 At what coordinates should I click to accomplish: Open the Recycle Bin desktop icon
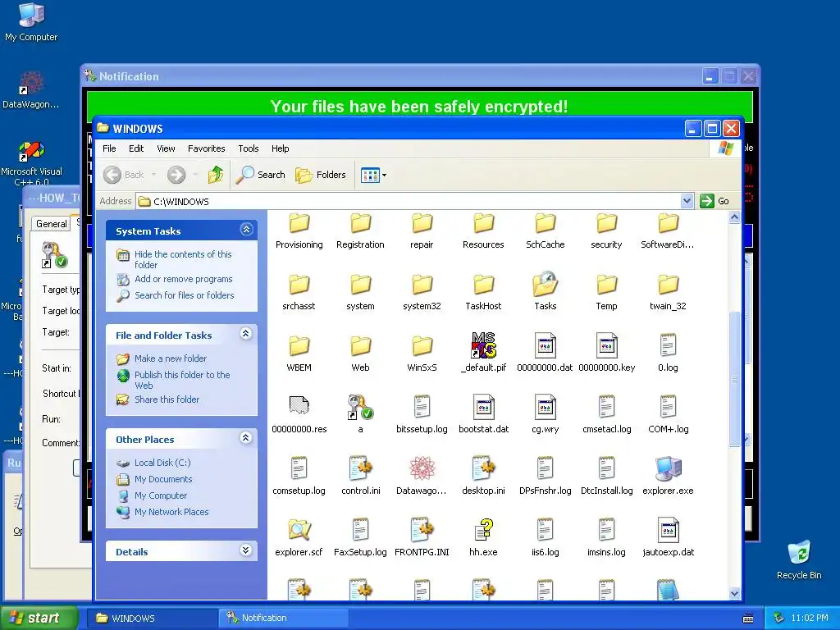tap(799, 559)
